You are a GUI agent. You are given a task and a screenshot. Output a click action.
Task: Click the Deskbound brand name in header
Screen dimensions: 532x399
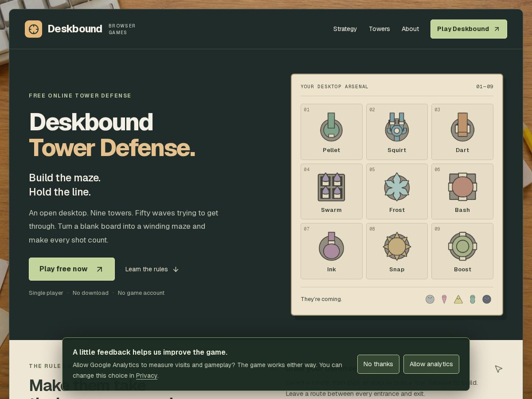point(75,29)
